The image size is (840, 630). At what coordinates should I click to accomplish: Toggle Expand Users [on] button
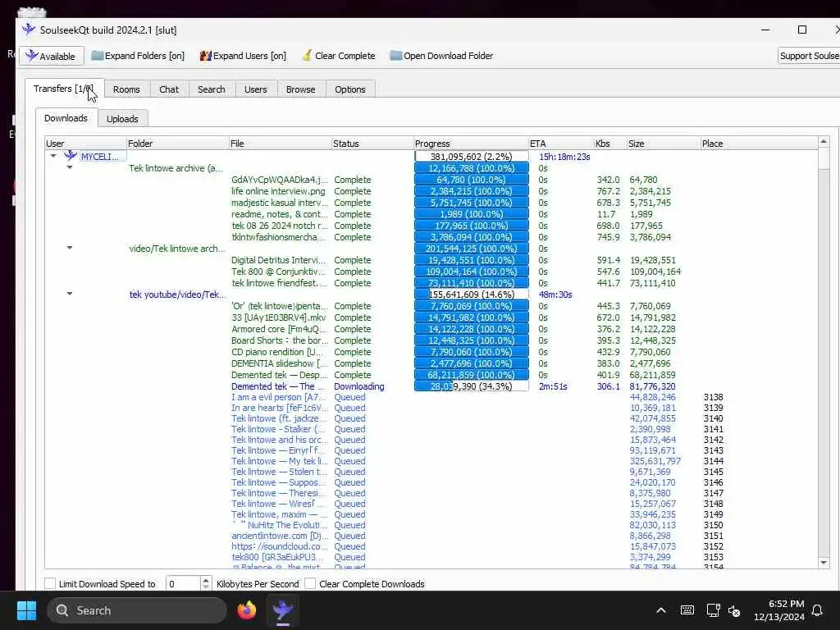click(243, 56)
